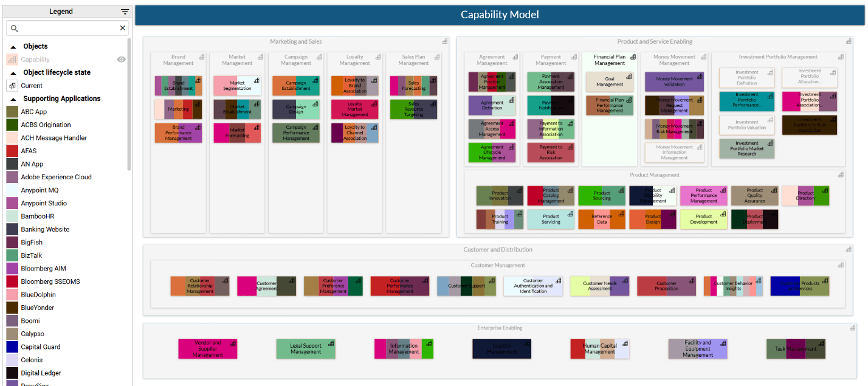
Task: Click Agreement Management group corner icon
Action: (515, 57)
